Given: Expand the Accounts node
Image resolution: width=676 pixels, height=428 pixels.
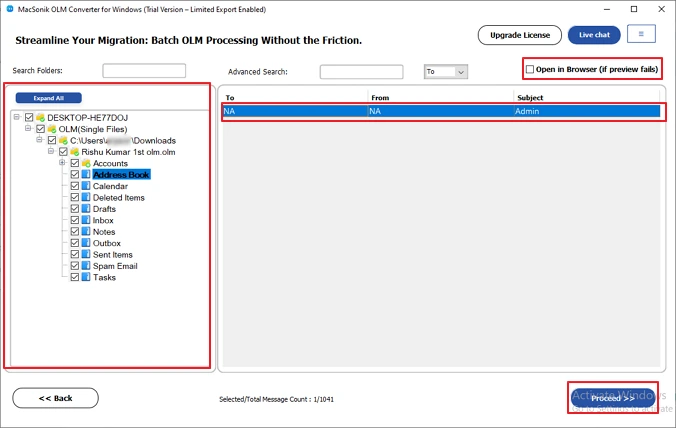Looking at the screenshot, I should click(x=62, y=162).
